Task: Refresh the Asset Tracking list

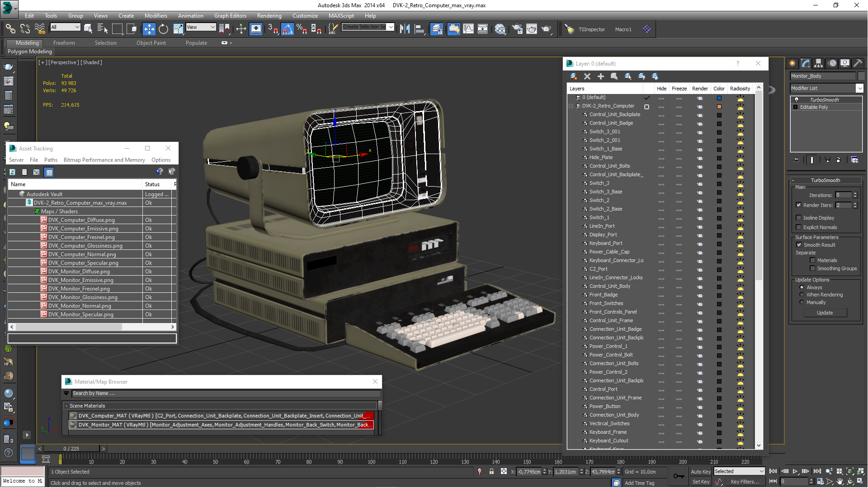Action: 12,172
